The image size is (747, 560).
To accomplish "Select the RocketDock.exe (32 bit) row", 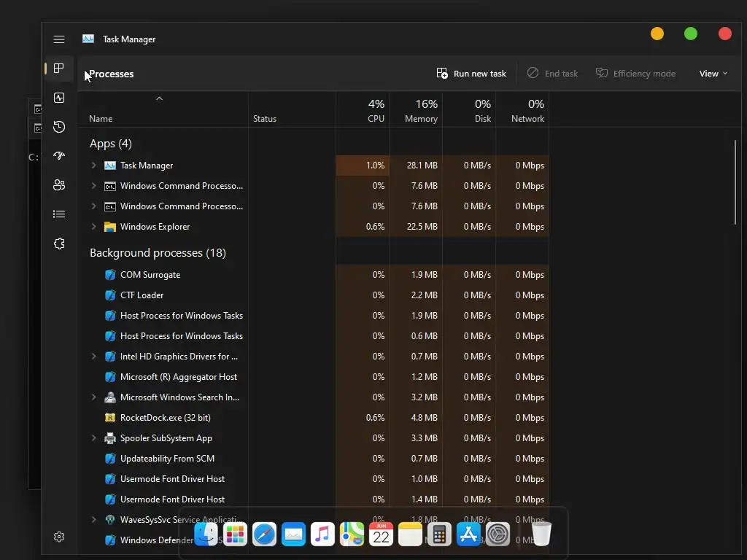I will pos(314,418).
